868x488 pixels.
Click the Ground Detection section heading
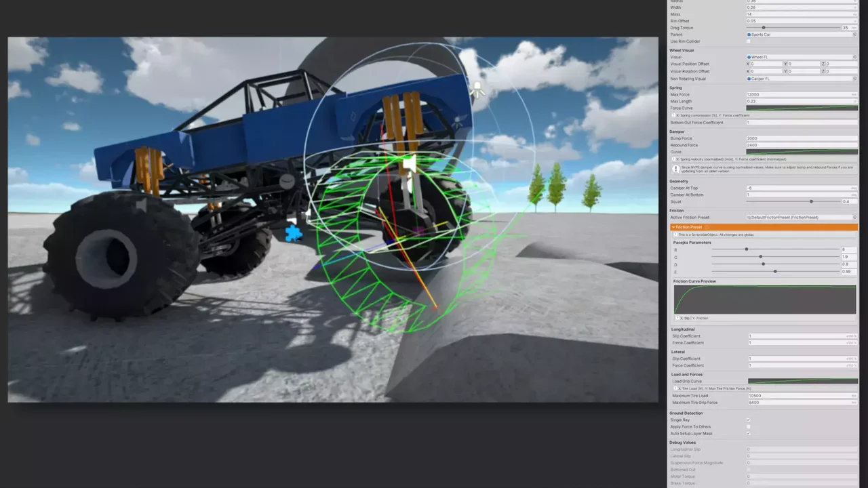(x=686, y=413)
